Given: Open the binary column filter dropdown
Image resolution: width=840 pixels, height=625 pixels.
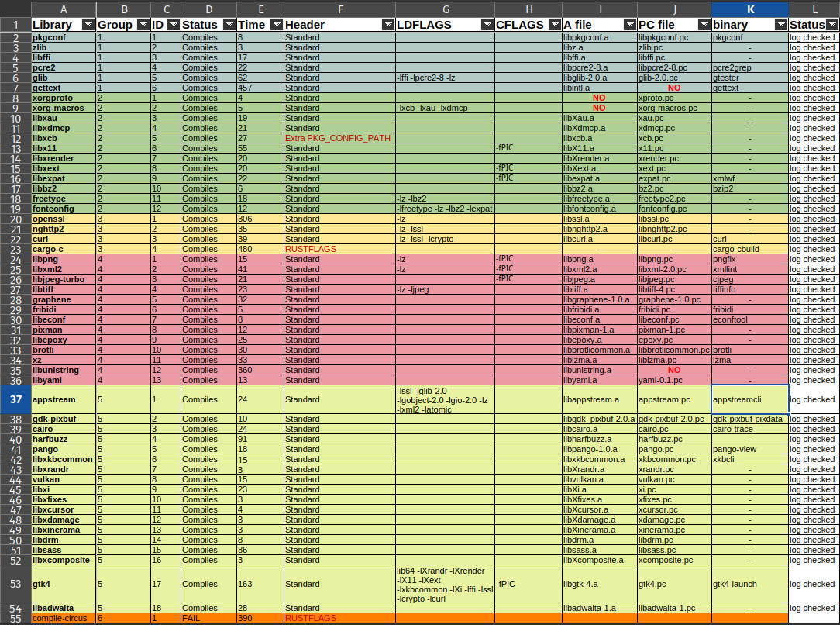Looking at the screenshot, I should [780, 25].
